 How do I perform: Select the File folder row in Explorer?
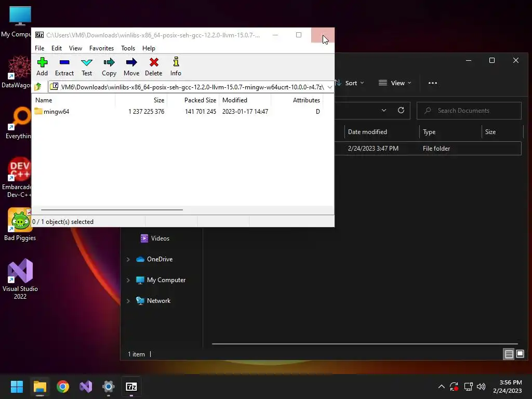[x=428, y=149]
